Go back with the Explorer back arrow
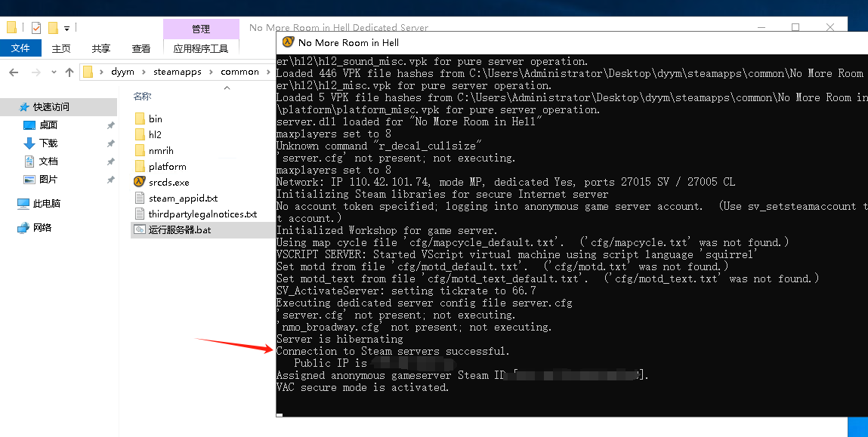 click(x=14, y=72)
